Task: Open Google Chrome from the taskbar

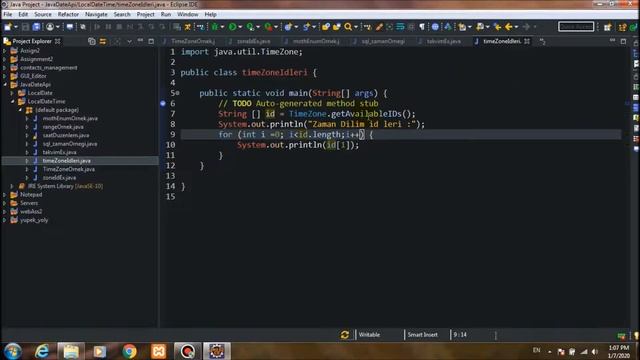Action: pyautogui.click(x=129, y=351)
